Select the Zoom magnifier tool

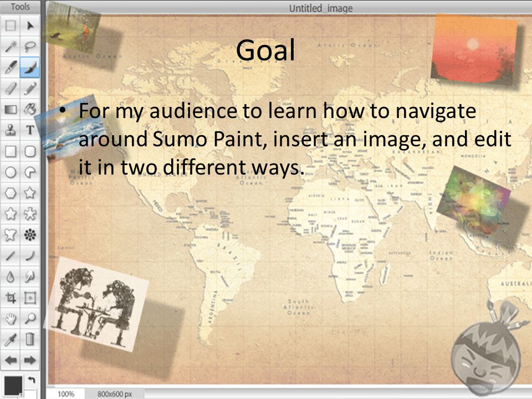click(30, 318)
